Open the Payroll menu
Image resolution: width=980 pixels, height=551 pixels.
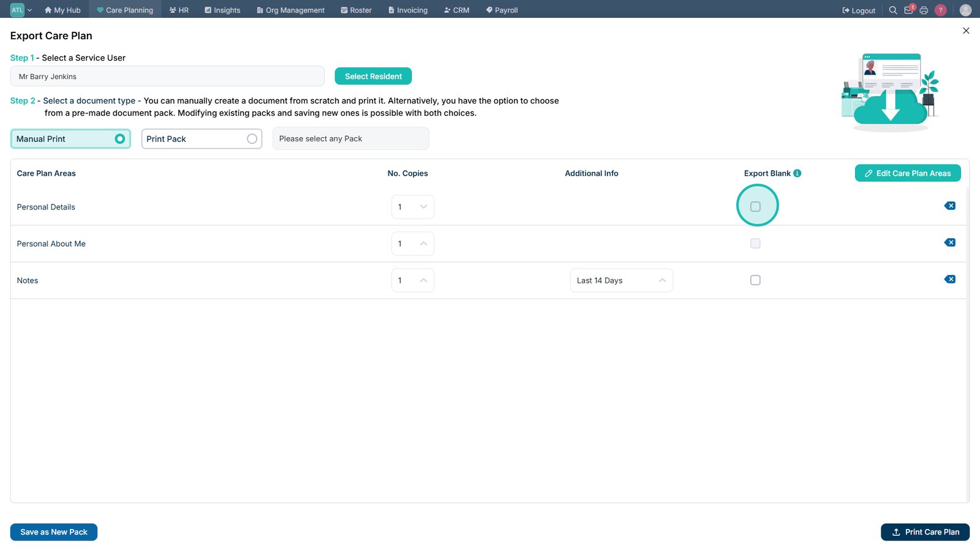coord(502,10)
